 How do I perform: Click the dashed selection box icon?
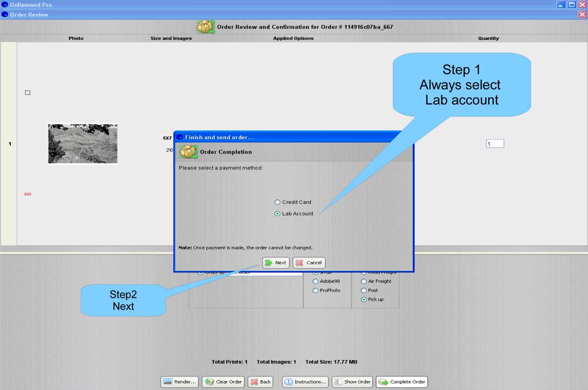[27, 93]
